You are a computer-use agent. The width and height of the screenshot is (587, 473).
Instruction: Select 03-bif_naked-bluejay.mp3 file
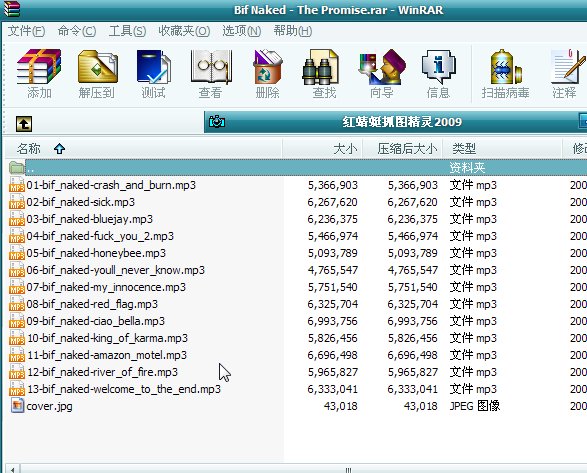click(x=89, y=219)
